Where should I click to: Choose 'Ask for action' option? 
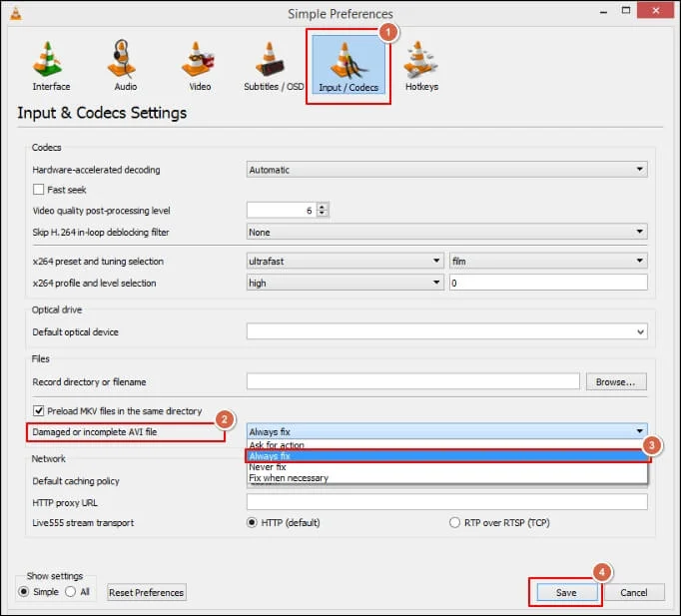tap(447, 445)
